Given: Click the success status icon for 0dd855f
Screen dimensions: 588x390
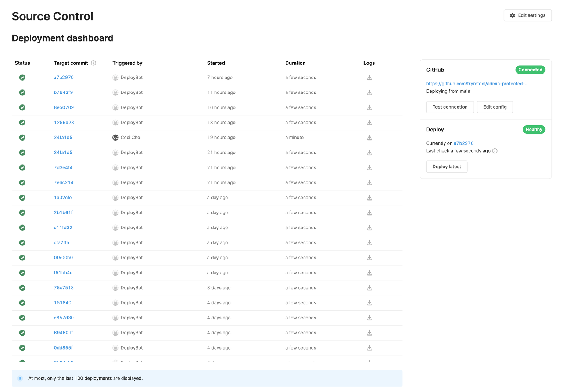Looking at the screenshot, I should pos(22,348).
